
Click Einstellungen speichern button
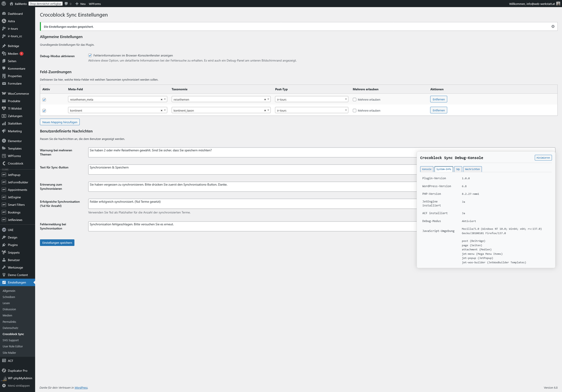point(57,243)
